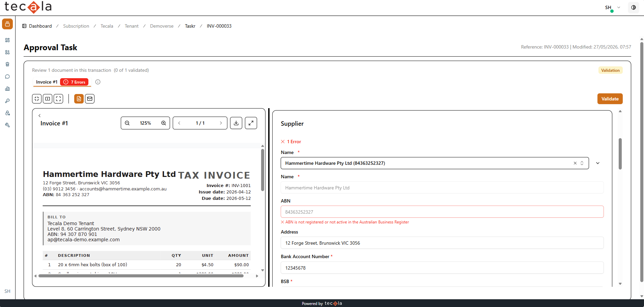
Task: Show the document view icon
Action: tap(79, 99)
